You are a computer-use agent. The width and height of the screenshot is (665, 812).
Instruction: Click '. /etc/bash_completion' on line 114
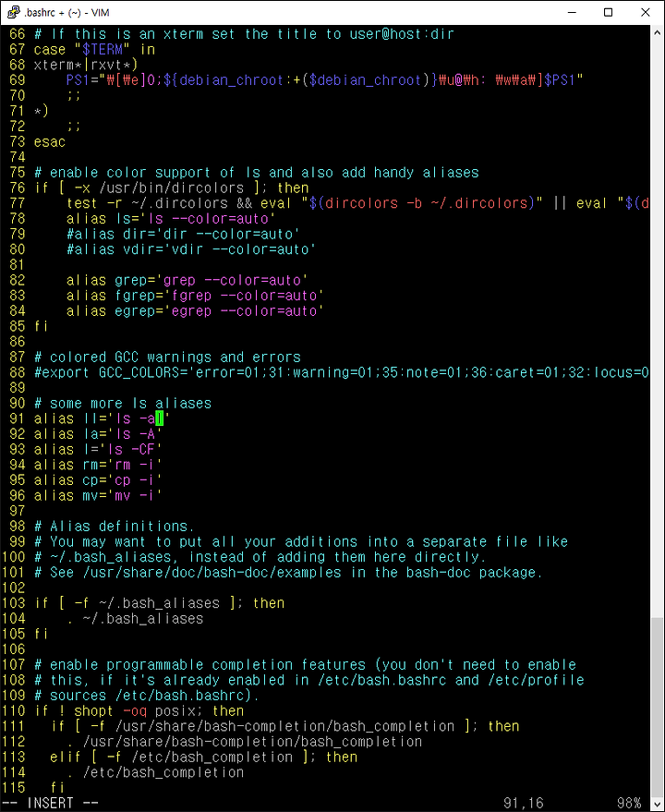[x=155, y=772]
